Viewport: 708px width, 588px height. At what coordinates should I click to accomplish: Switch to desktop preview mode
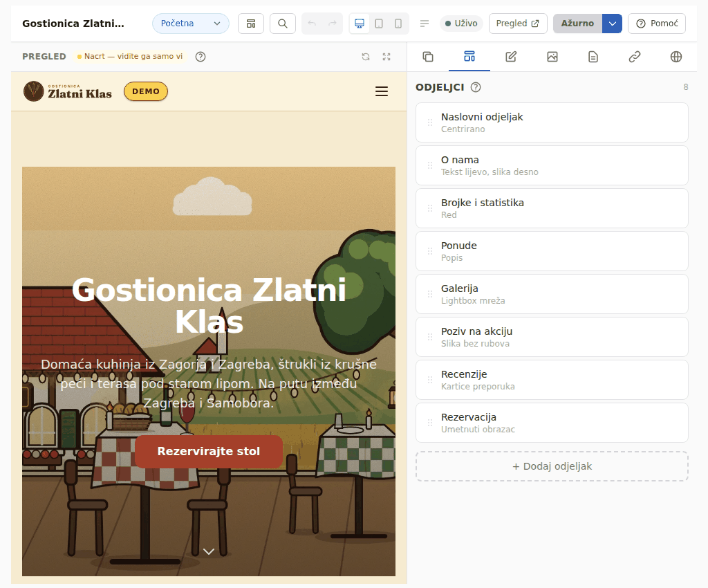pos(360,24)
